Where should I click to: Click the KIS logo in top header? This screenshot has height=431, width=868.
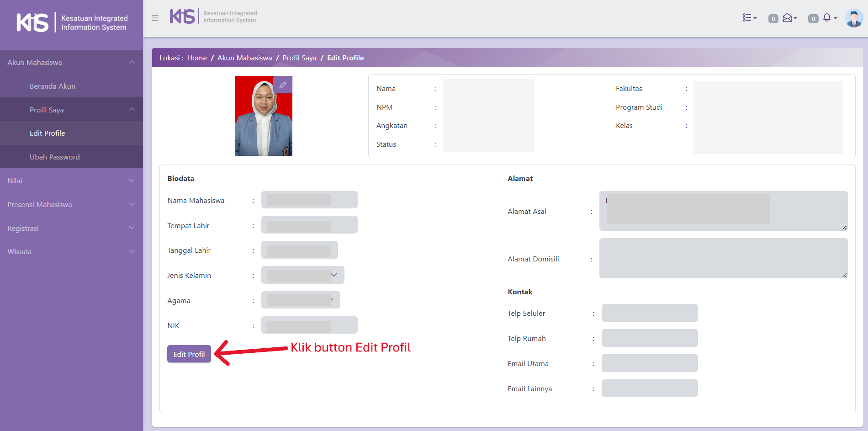(183, 17)
